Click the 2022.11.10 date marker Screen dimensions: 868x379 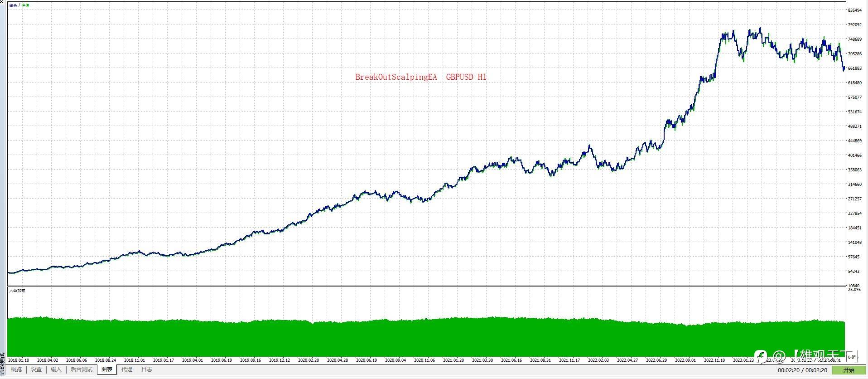[714, 360]
